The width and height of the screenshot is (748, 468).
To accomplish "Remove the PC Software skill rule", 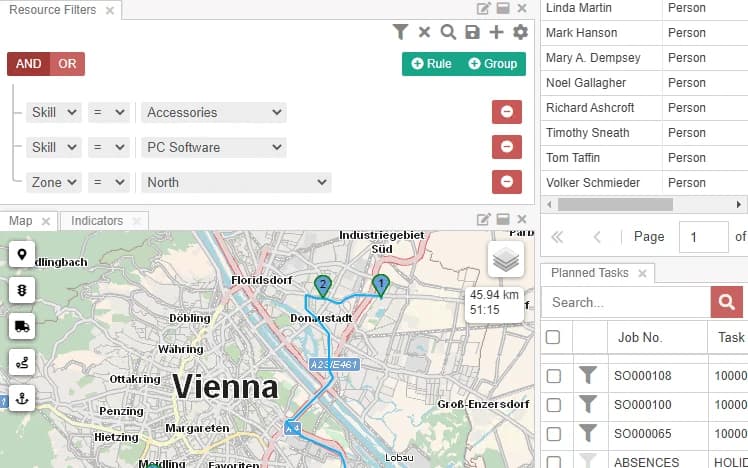I will (507, 146).
